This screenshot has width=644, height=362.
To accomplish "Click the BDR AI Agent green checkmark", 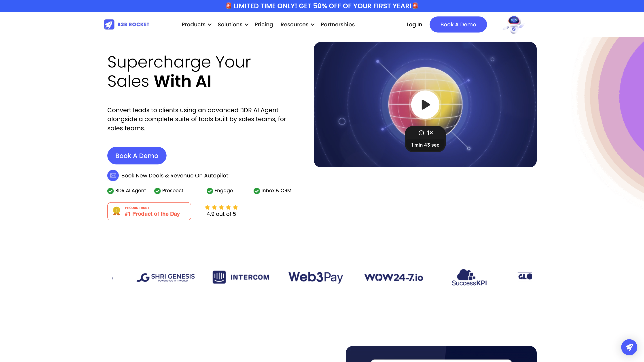I will [x=110, y=191].
